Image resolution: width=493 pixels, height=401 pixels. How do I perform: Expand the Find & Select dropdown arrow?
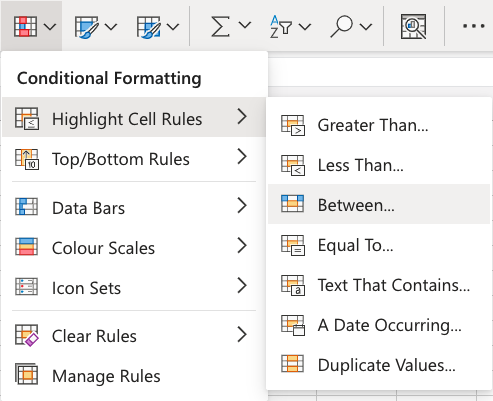click(x=366, y=26)
